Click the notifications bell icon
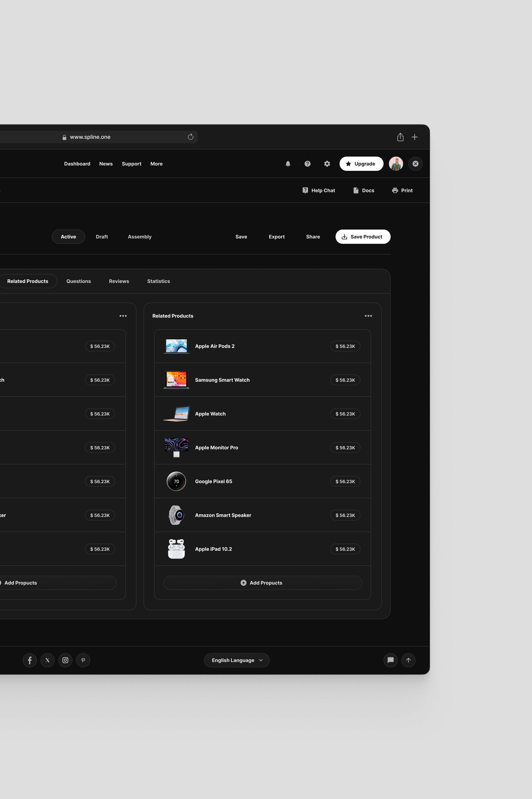The image size is (532, 799). click(288, 164)
